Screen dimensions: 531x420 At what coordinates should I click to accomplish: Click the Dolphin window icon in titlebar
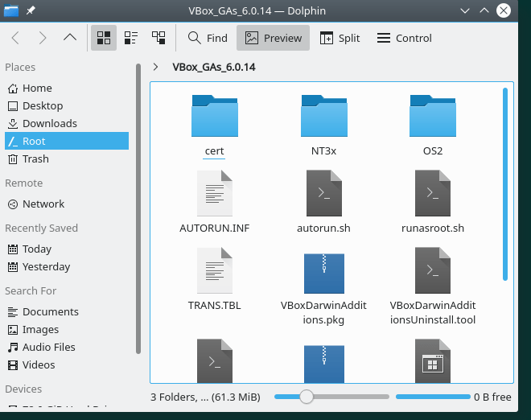pyautogui.click(x=11, y=10)
